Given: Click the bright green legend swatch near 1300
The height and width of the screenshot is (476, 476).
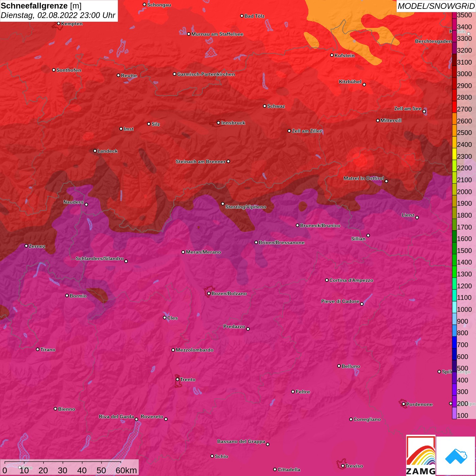Looking at the screenshot, I should click(x=454, y=272).
